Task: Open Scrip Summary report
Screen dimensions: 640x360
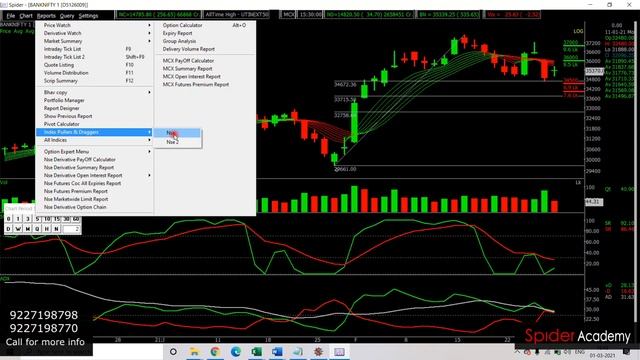Action: tap(94, 81)
